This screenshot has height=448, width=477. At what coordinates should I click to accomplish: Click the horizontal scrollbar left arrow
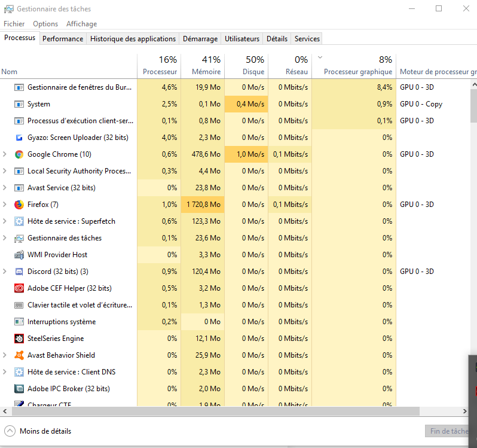5,411
